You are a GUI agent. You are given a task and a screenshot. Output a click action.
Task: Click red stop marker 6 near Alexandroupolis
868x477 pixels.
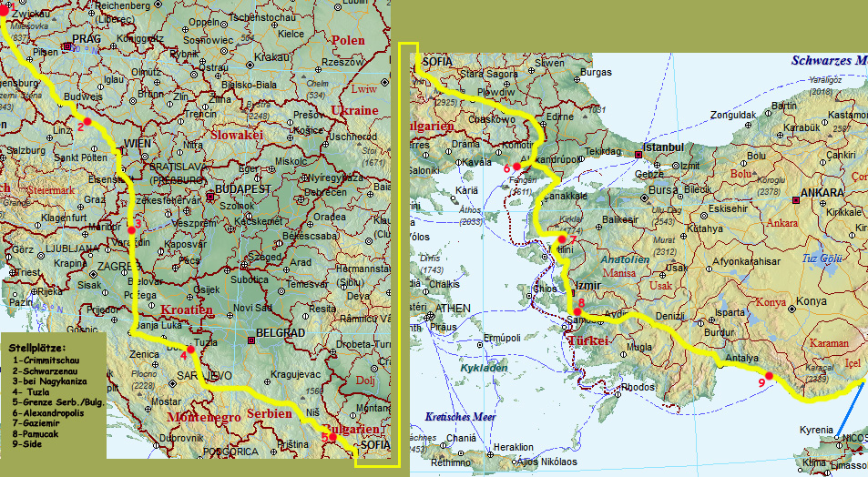[516, 167]
